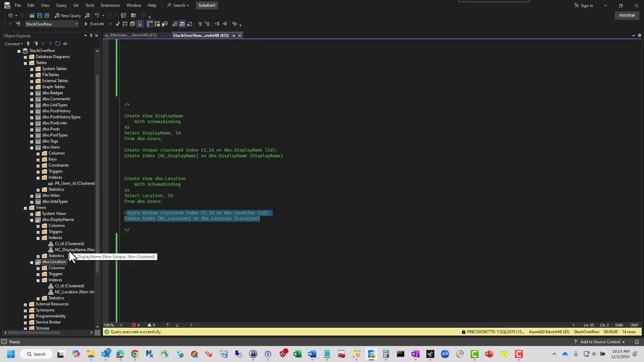Select the dbo.Comments table
Viewport: 644px width, 362px height.
coord(56,99)
